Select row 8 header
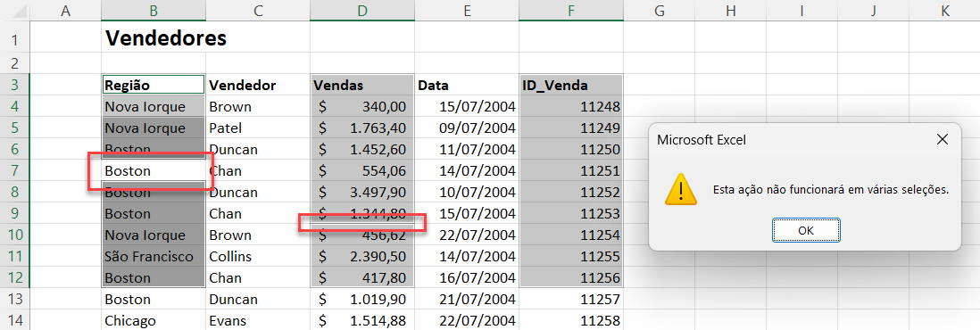The image size is (980, 330). 15,192
